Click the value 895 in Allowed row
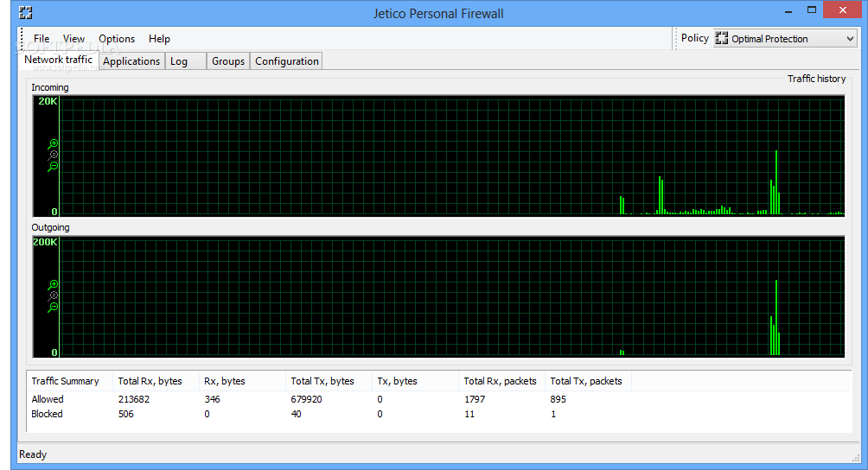 (x=558, y=399)
